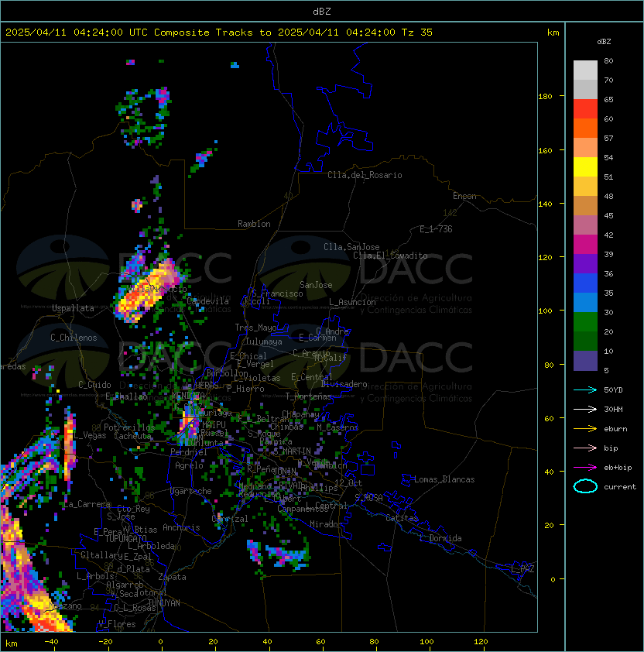Click the 'Tres_Mayo' map label

click(x=255, y=328)
